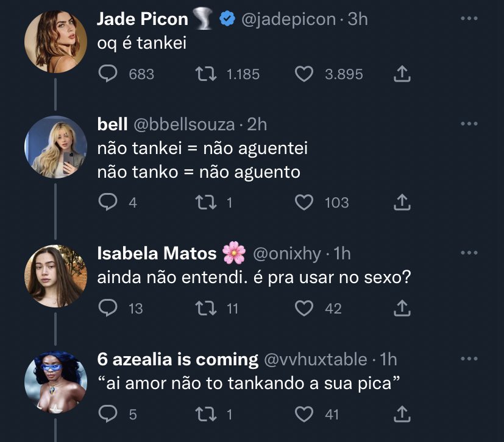Image resolution: width=504 pixels, height=442 pixels.
Task: Like Jade Picon's tweet
Action: click(x=303, y=74)
